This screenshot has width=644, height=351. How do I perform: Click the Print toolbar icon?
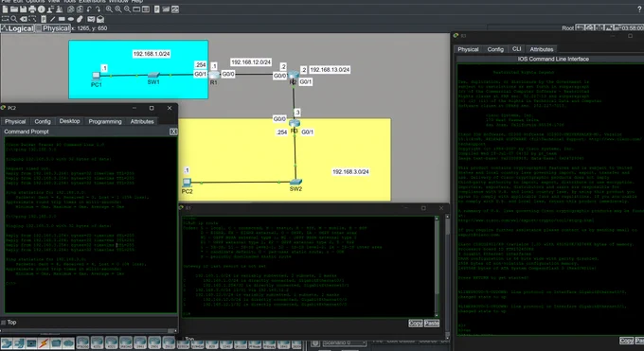click(x=32, y=9)
